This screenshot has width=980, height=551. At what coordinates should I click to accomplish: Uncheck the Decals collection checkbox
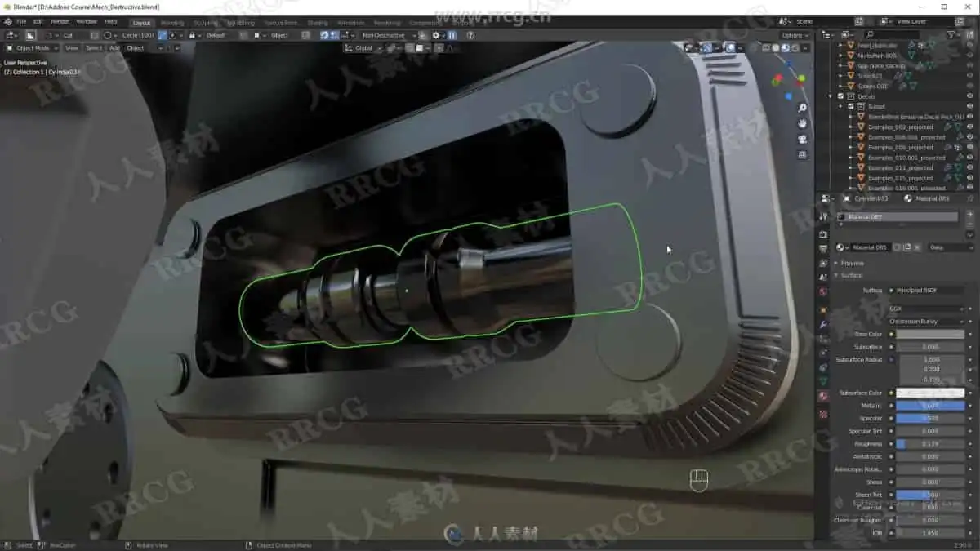[840, 96]
